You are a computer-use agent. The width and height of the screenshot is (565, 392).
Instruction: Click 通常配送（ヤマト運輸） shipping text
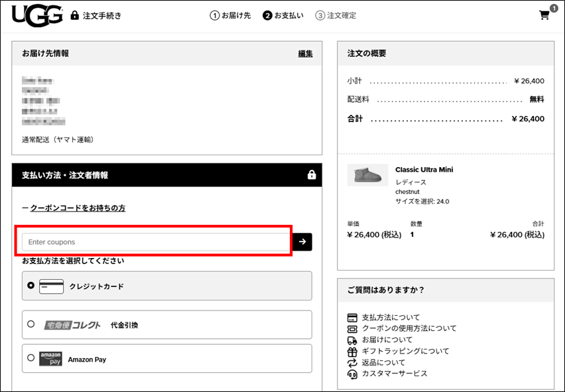point(59,139)
